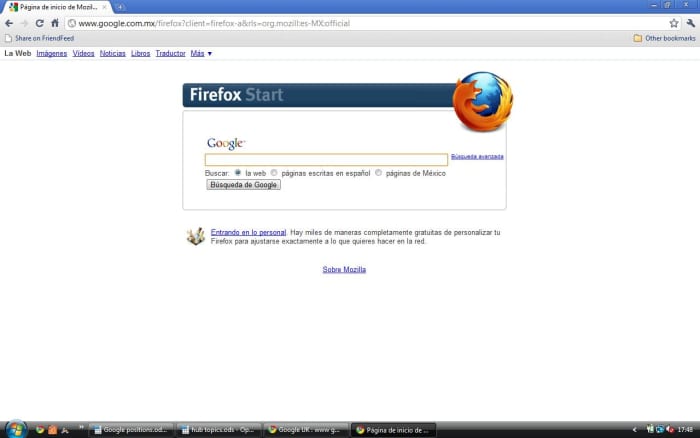Click the taskbar clock showing 17:48
This screenshot has height=438, width=700.
(x=685, y=430)
